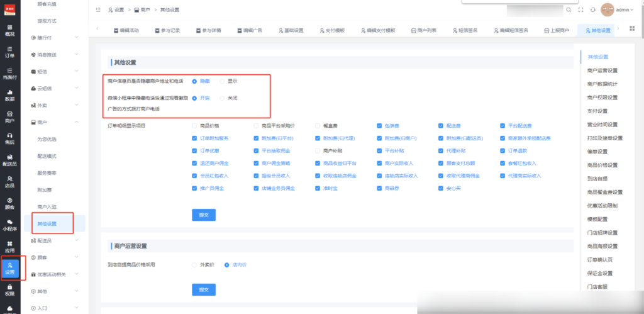Expand the 短信 submenu
The width and height of the screenshot is (644, 314).
pyautogui.click(x=57, y=72)
